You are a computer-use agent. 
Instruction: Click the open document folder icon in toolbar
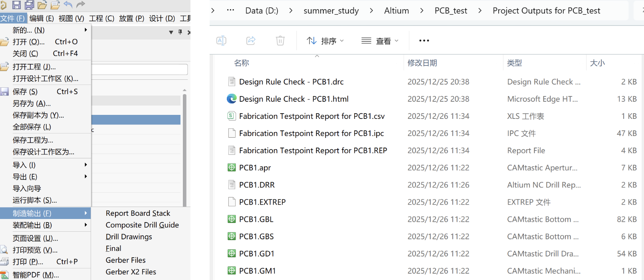coord(42,5)
